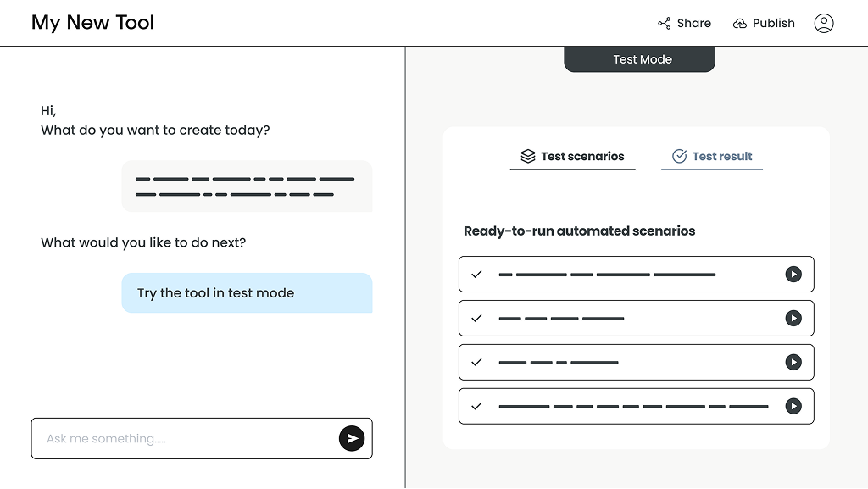The width and height of the screenshot is (868, 489).
Task: Start the third scenario's playback button
Action: pyautogui.click(x=794, y=362)
